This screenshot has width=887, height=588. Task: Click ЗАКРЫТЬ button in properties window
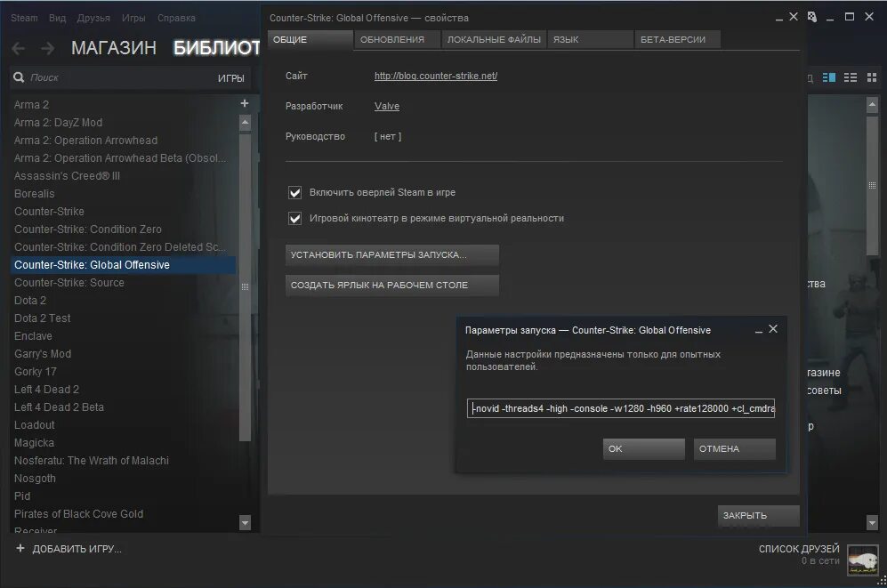point(759,516)
